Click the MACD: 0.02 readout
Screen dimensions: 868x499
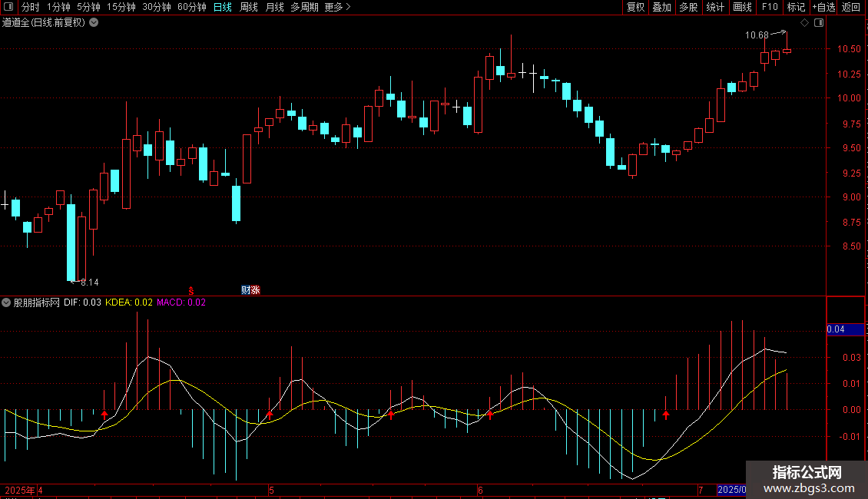click(181, 302)
